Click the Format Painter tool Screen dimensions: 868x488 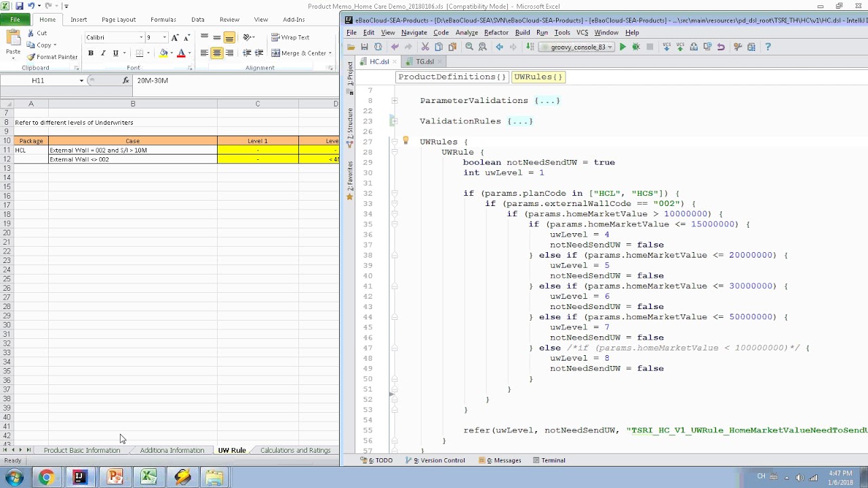[52, 57]
